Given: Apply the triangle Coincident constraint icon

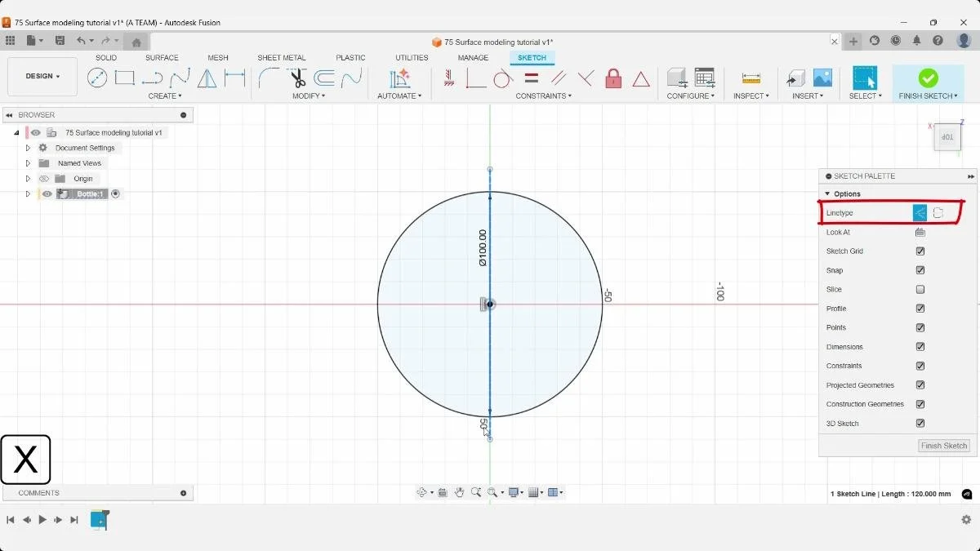Looking at the screenshot, I should click(x=641, y=79).
